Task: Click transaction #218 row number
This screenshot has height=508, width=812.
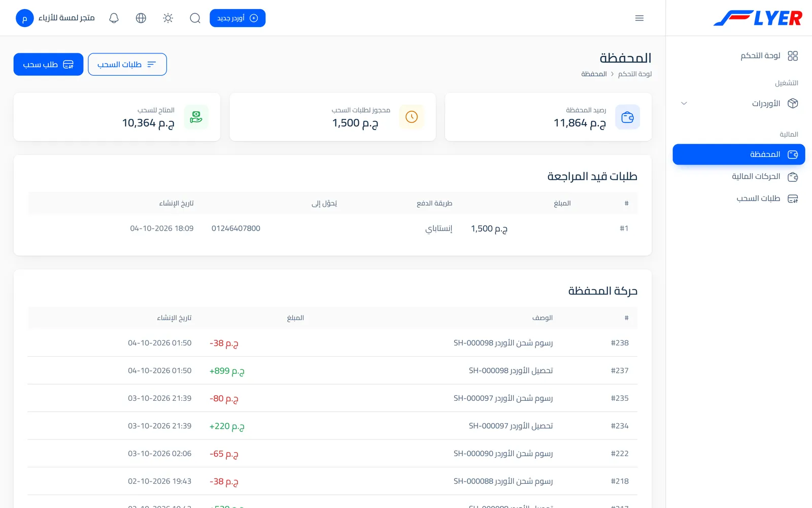Action: [x=620, y=481]
